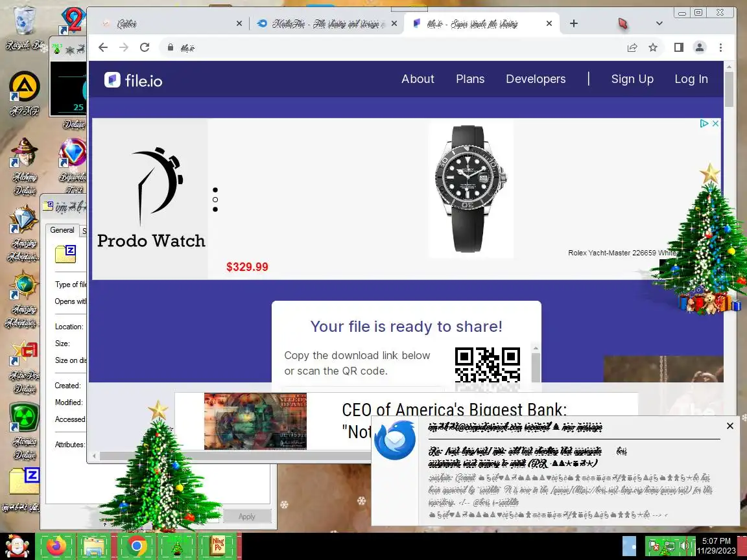This screenshot has height=560, width=747.
Task: Select the file.io tab
Action: tap(481, 23)
